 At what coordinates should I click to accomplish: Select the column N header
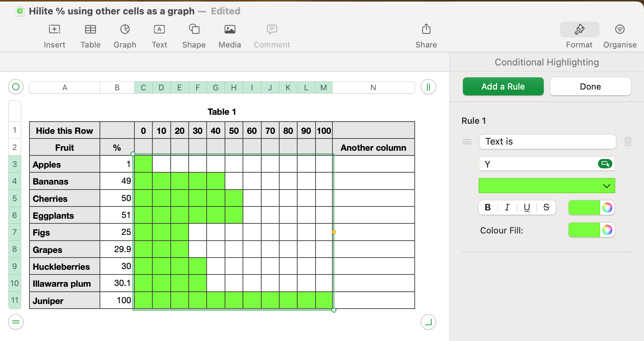pyautogui.click(x=373, y=88)
